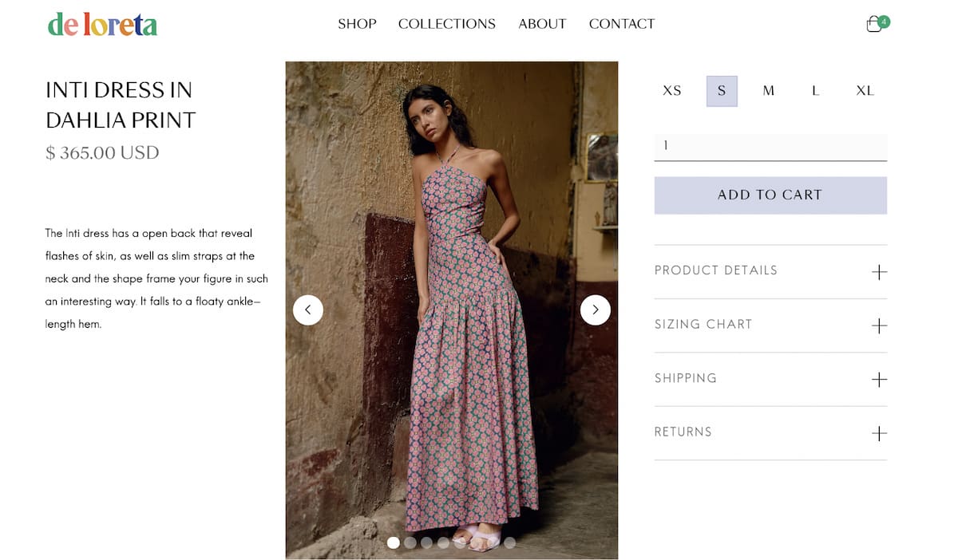Open the Shop menu item

357,24
